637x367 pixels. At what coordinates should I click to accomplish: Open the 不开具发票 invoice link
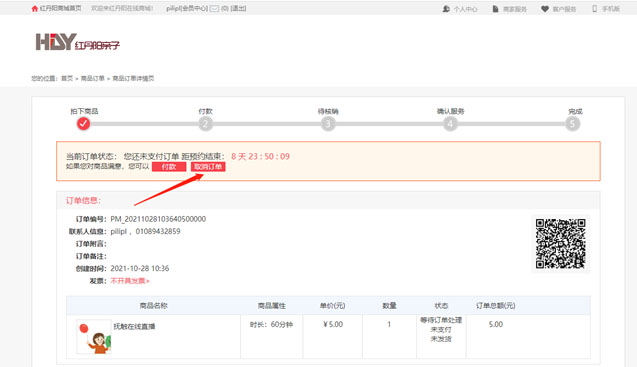(x=130, y=281)
